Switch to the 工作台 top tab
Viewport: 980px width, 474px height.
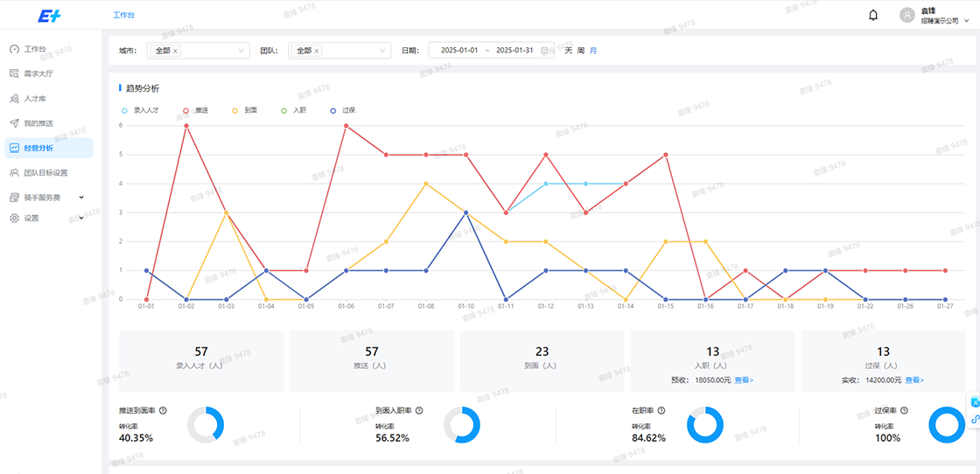[123, 15]
